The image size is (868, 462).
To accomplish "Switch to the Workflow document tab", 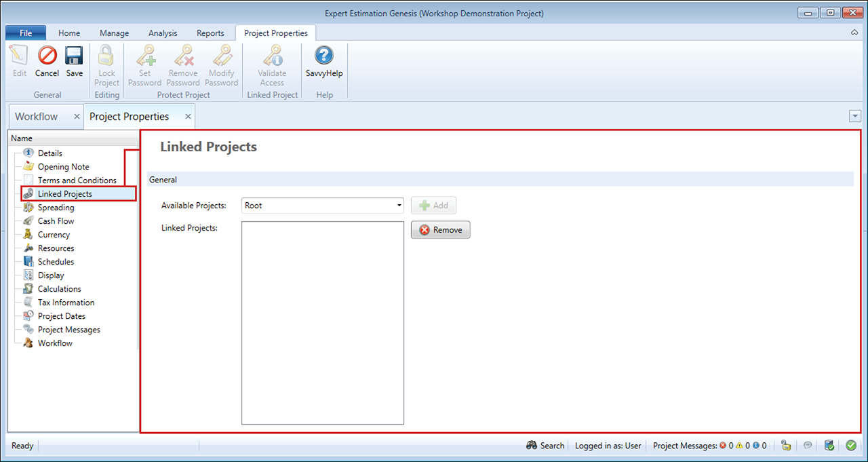I will coord(37,117).
